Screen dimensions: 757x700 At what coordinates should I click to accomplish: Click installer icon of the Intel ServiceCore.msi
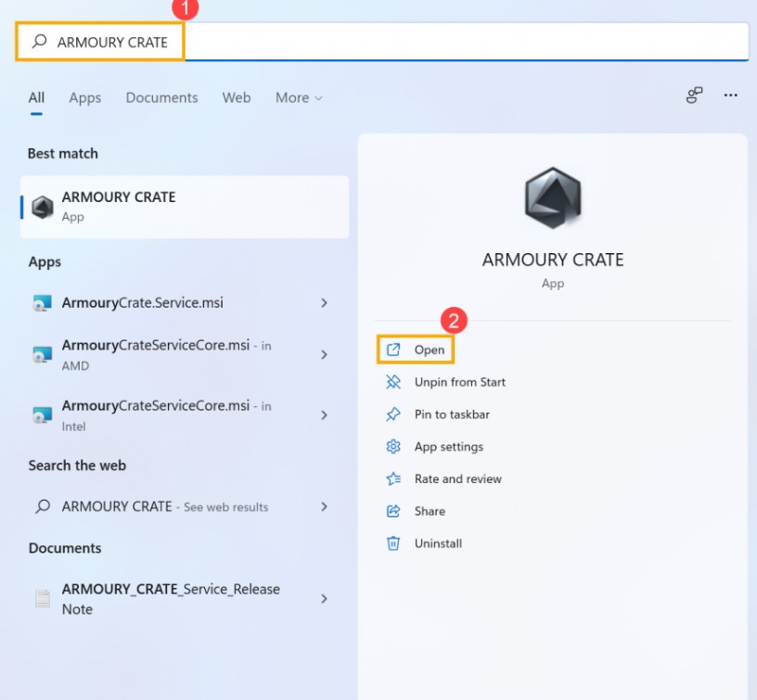42,414
